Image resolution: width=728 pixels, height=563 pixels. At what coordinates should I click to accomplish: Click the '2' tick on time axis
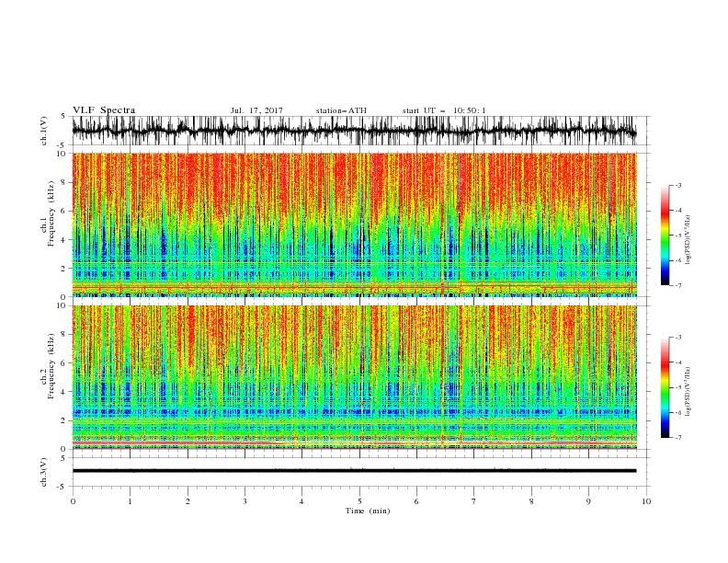pyautogui.click(x=188, y=501)
